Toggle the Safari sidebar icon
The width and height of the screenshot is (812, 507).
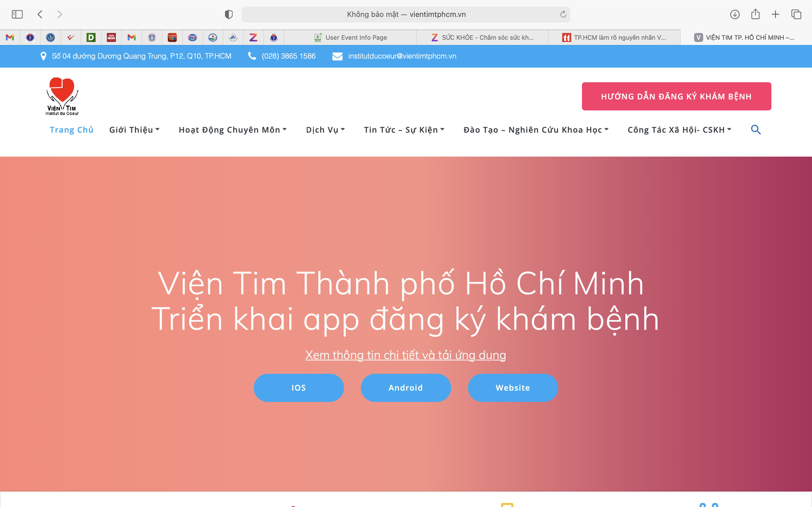(x=17, y=14)
